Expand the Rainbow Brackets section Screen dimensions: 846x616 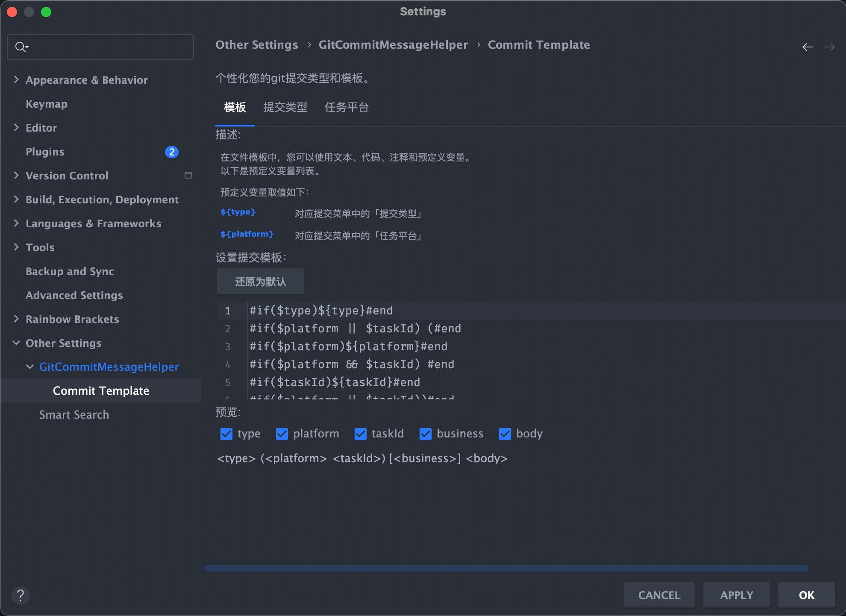point(16,319)
